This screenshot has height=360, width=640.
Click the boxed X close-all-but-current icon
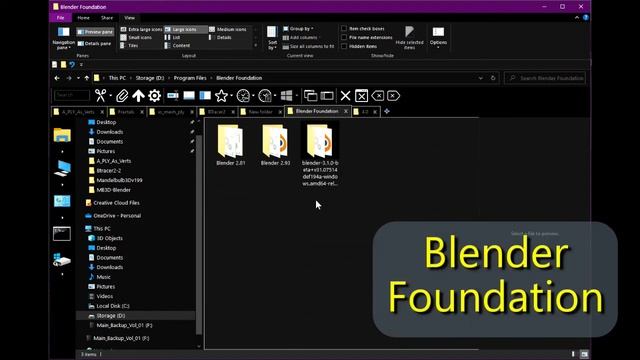click(x=361, y=96)
